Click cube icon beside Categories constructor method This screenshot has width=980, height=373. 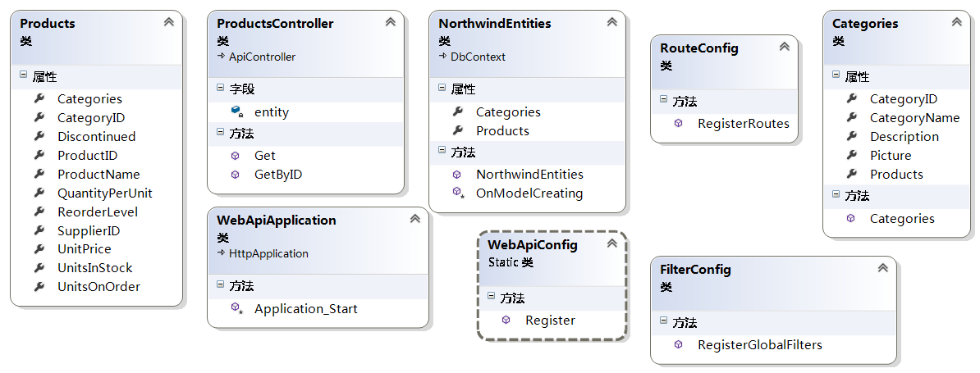click(850, 218)
